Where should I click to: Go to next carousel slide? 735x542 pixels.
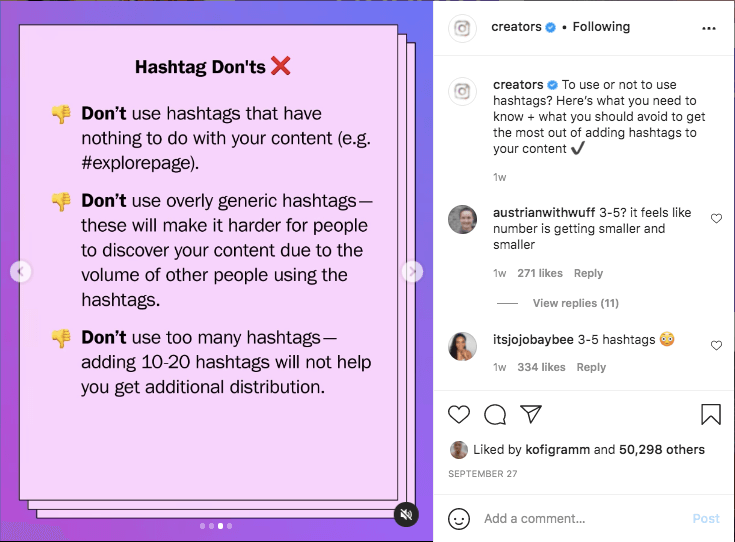[411, 272]
